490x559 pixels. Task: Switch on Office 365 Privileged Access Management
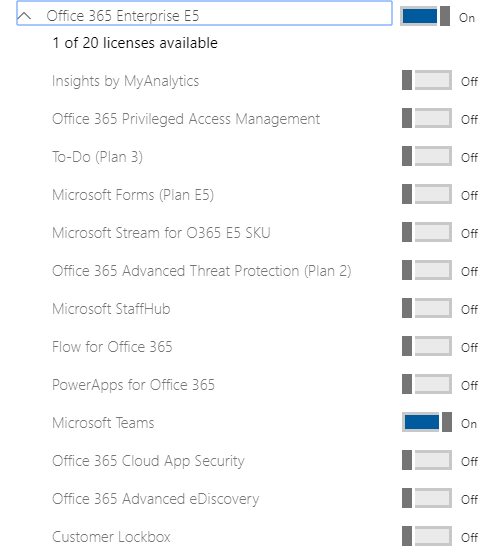(427, 118)
